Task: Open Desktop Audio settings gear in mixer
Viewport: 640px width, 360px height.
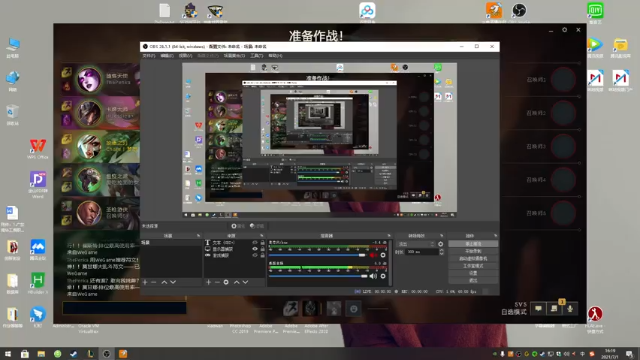Action: pyautogui.click(x=383, y=276)
